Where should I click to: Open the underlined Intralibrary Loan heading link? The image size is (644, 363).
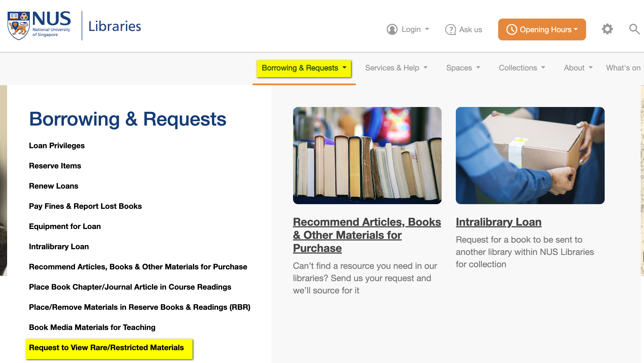(498, 222)
